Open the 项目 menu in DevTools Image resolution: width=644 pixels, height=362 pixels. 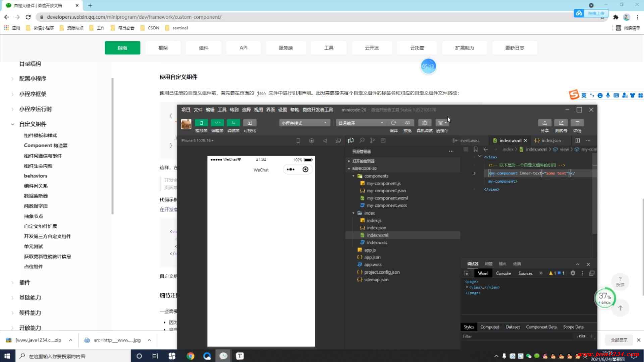click(x=185, y=110)
